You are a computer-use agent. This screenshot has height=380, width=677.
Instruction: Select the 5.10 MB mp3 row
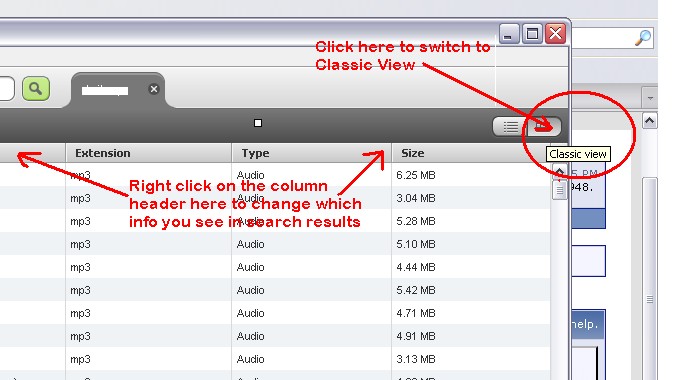[275, 244]
